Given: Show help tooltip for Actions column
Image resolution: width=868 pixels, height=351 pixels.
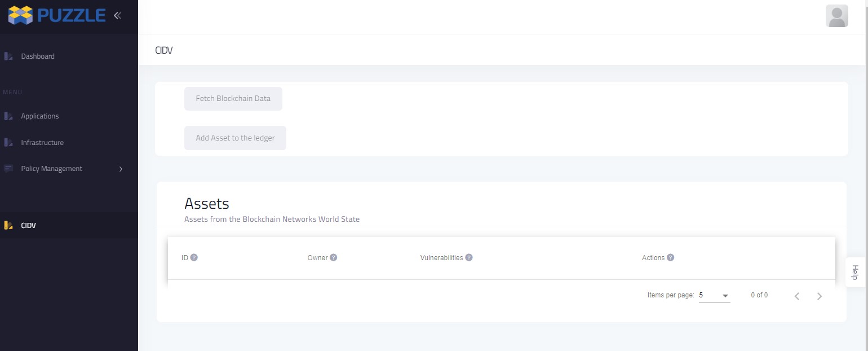Looking at the screenshot, I should coord(670,257).
